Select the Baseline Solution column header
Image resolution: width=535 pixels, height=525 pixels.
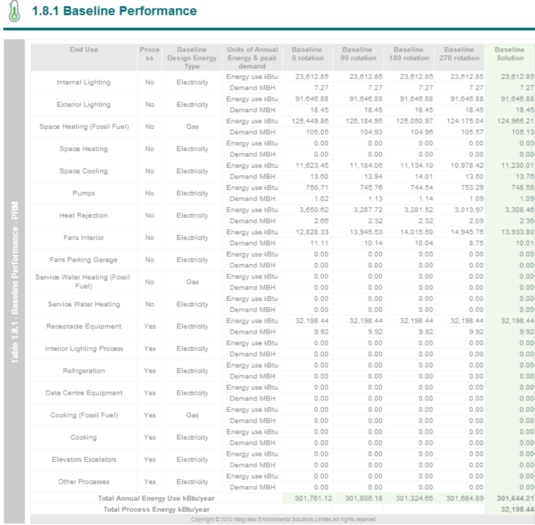510,54
